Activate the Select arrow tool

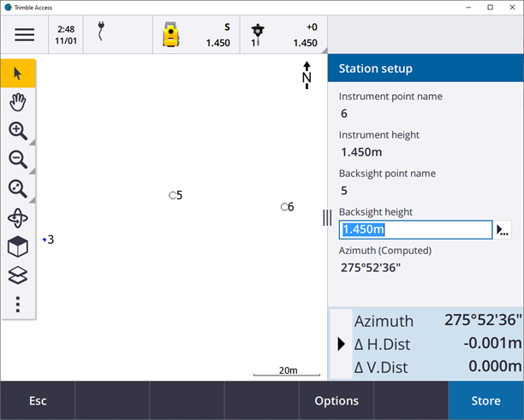click(18, 73)
